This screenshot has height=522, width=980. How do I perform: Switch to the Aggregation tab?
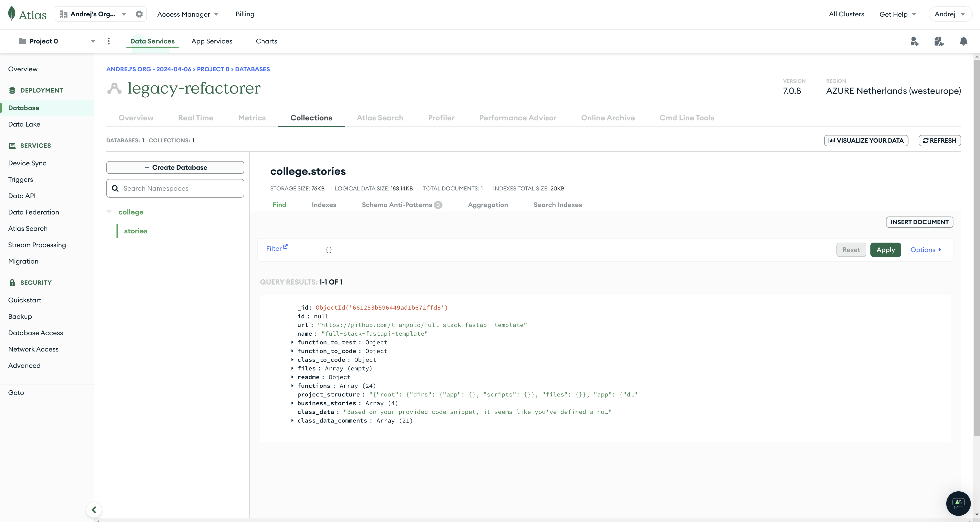[x=488, y=205]
